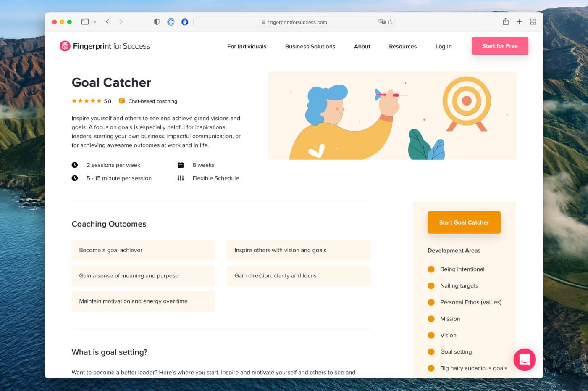Image resolution: width=588 pixels, height=391 pixels.
Task: Open the Business Solutions menu
Action: coord(310,46)
